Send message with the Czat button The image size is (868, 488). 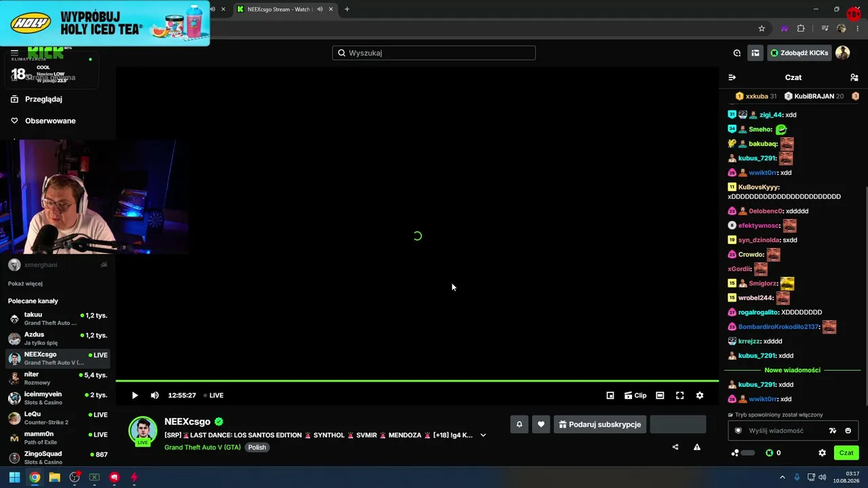click(x=846, y=453)
